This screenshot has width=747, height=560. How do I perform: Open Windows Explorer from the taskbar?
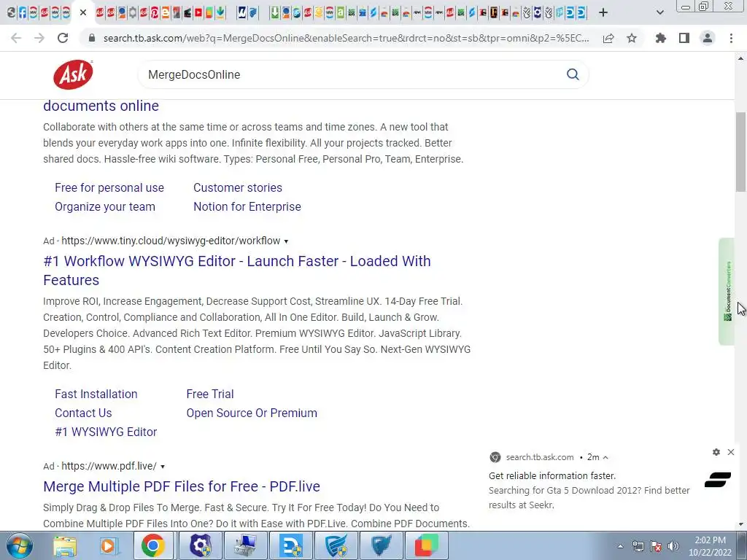click(64, 546)
